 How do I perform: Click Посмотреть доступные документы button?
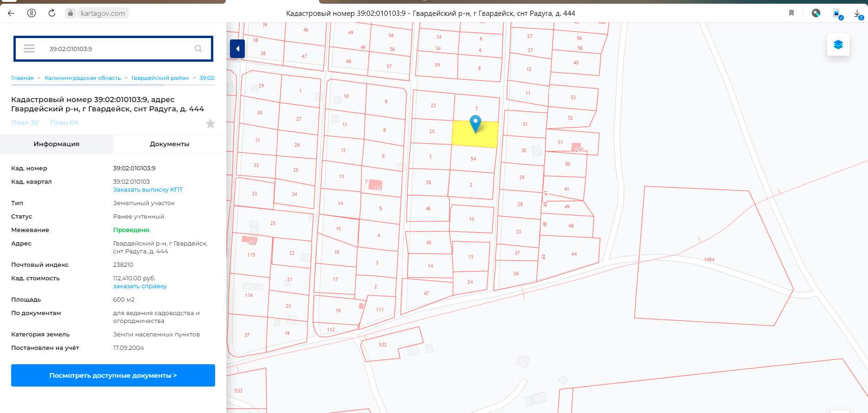click(x=113, y=375)
